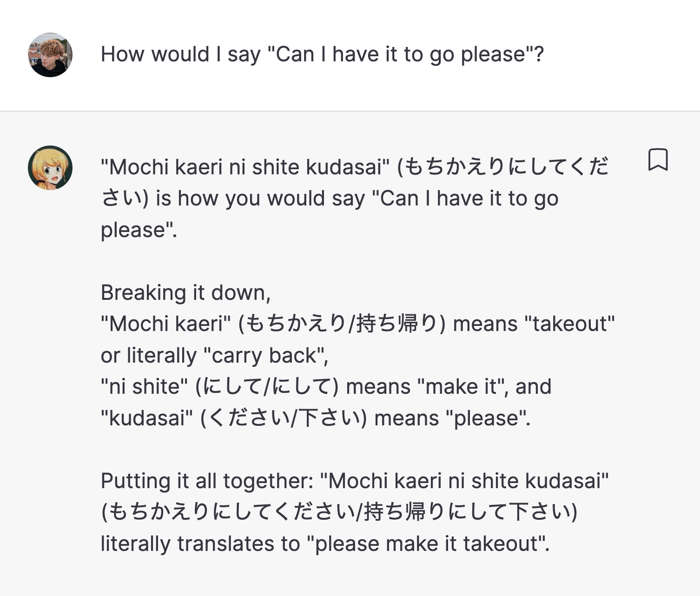Click the "Breaking it down," line
This screenshot has height=596, width=700.
[185, 293]
